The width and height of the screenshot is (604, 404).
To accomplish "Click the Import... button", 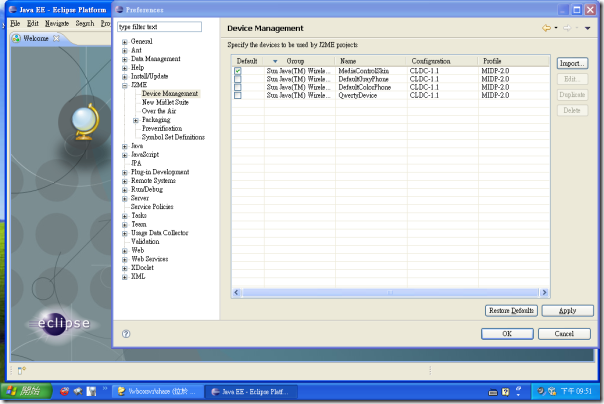I will click(572, 63).
